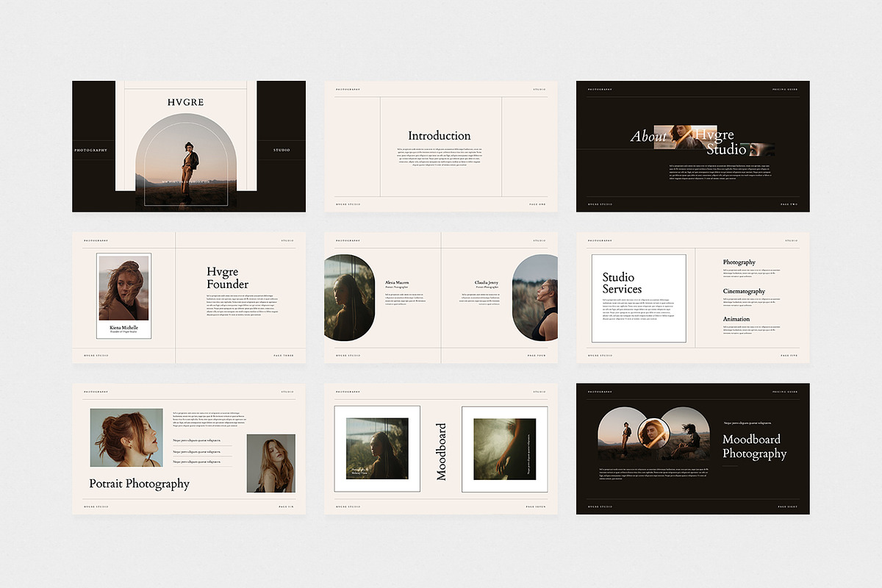Click the Potrait Photography heading
The height and width of the screenshot is (588, 882).
[x=140, y=484]
